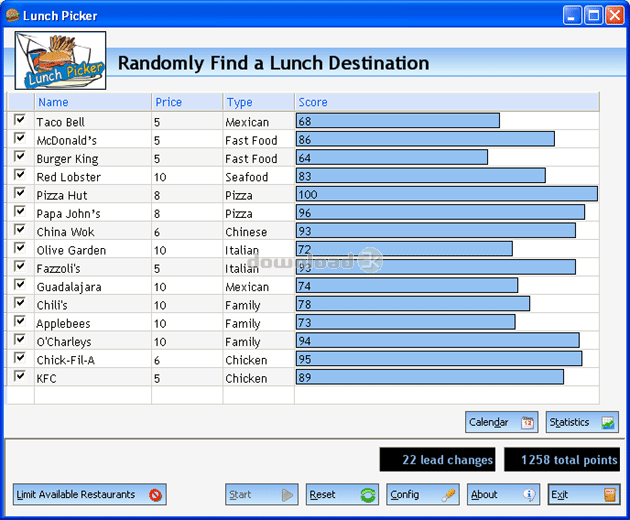Select the Red Lobster name cell
This screenshot has height=520, width=630.
pos(93,176)
